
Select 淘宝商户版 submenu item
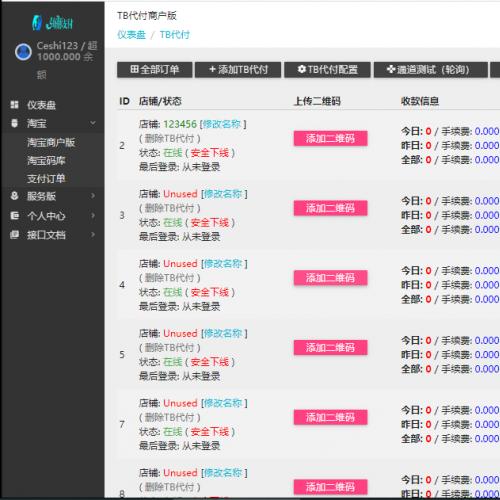pos(51,143)
